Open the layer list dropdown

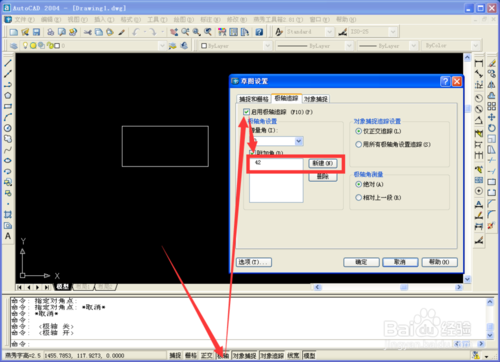click(x=162, y=46)
